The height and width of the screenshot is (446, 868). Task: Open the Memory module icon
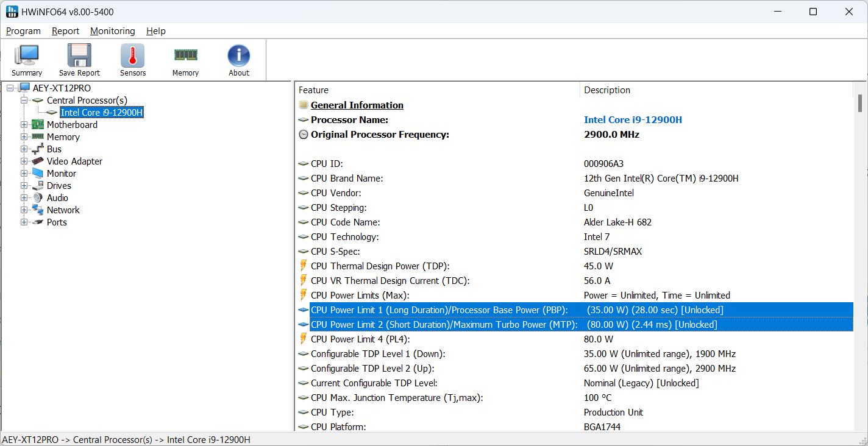tap(185, 55)
